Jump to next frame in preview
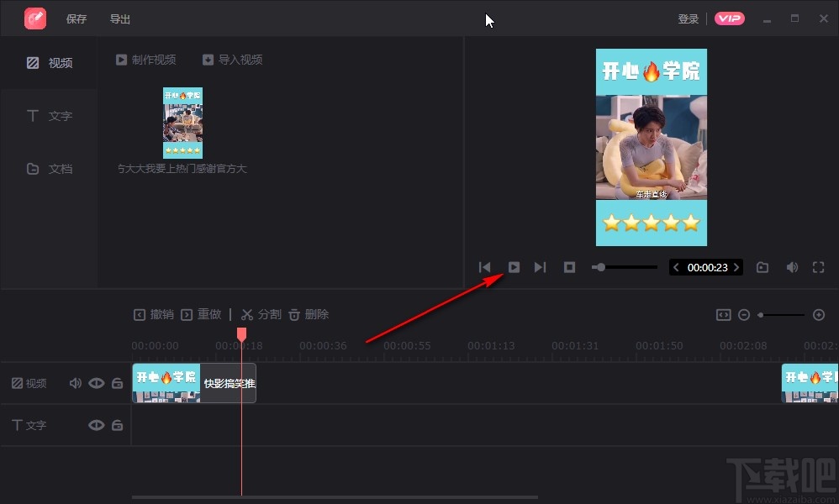Viewport: 839px width, 504px height. [540, 267]
